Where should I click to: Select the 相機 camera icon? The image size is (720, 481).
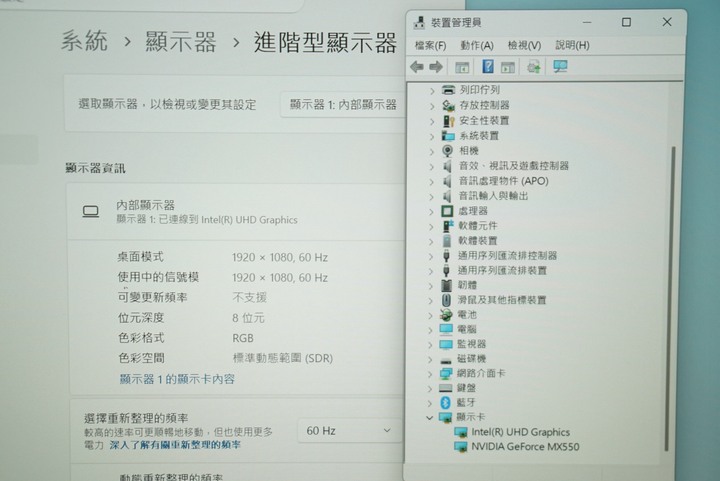pyautogui.click(x=447, y=151)
